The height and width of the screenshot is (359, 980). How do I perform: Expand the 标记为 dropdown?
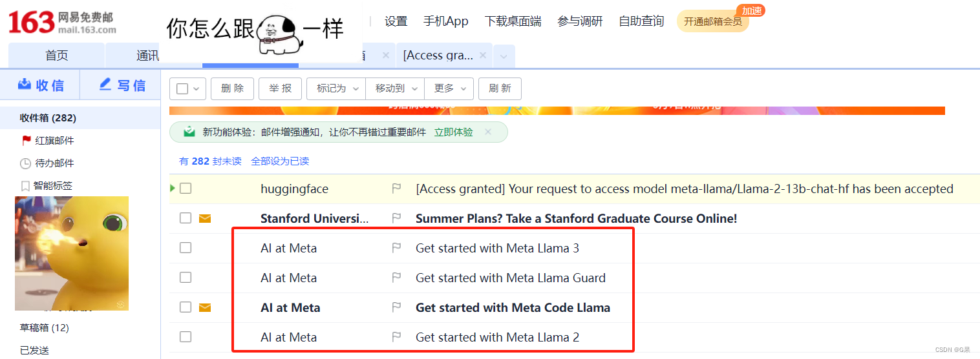tap(336, 88)
